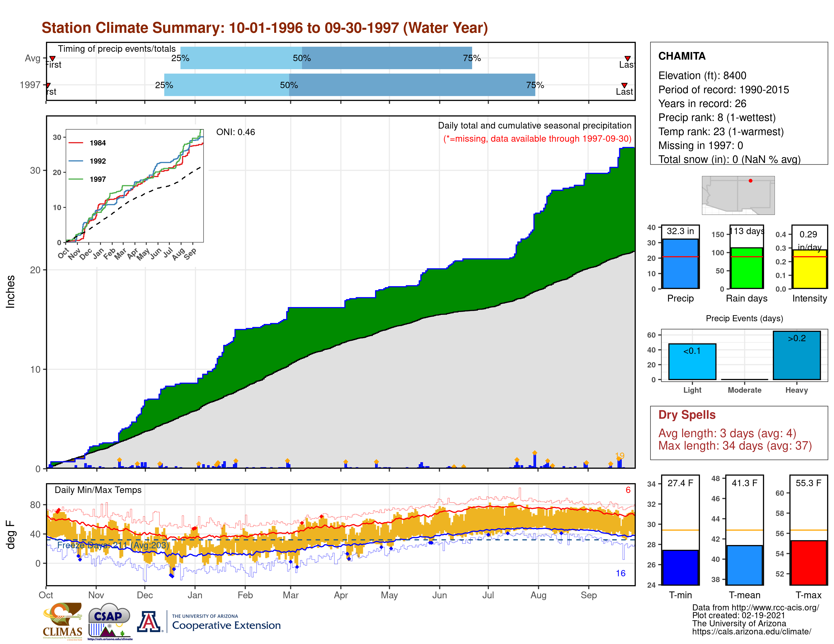Click the red 1984 legend line
The image size is (834, 644).
coord(76,143)
